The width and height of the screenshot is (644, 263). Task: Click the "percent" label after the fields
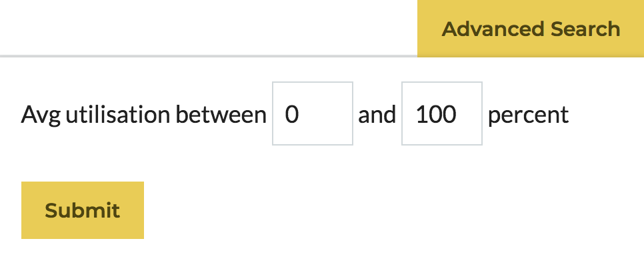point(528,115)
